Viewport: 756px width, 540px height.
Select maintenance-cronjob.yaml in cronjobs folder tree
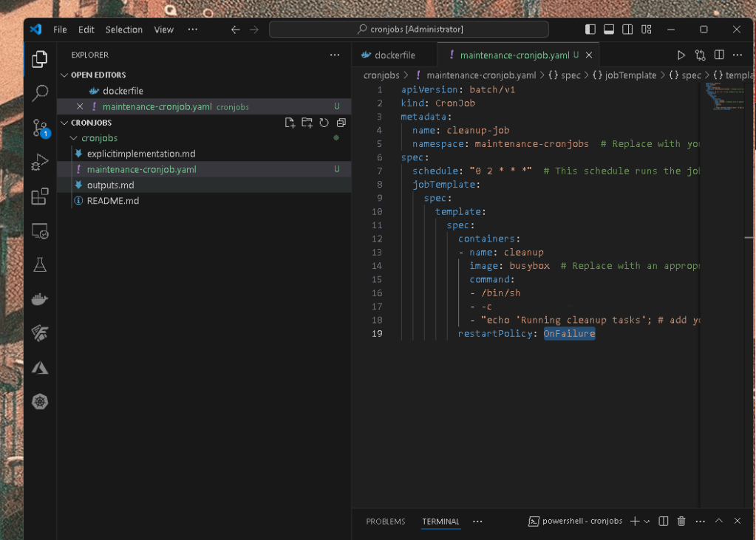(204, 169)
